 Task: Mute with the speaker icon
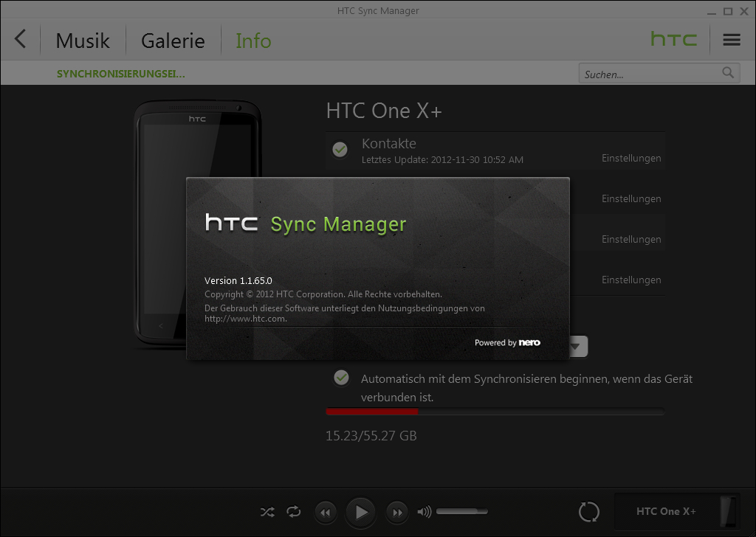point(425,511)
